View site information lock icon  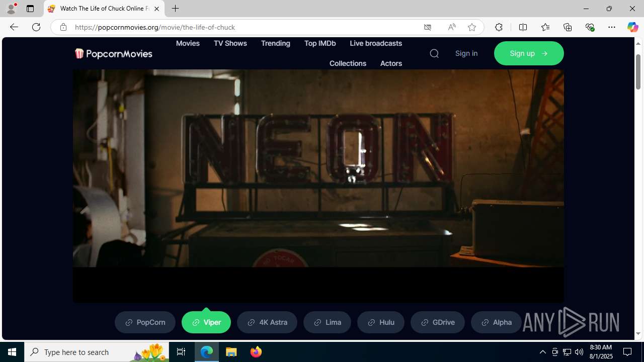click(63, 27)
